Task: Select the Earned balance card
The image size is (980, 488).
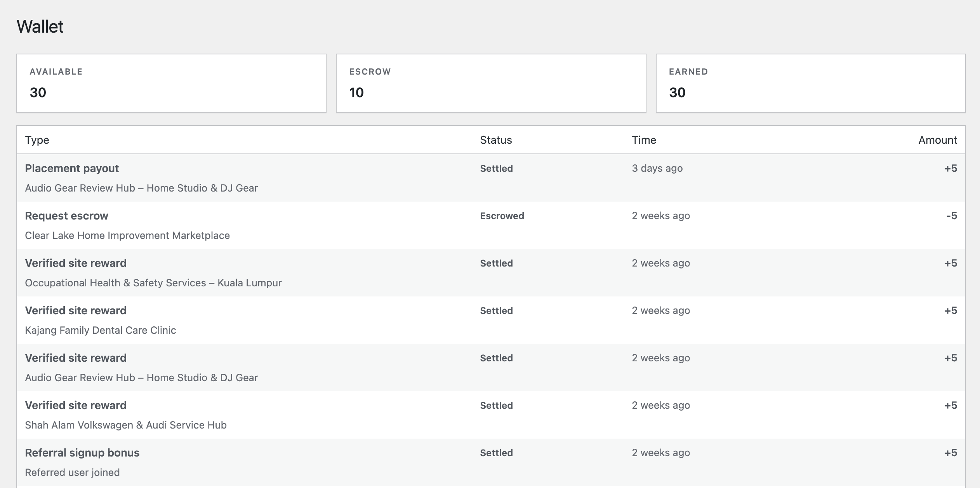Action: click(x=811, y=83)
